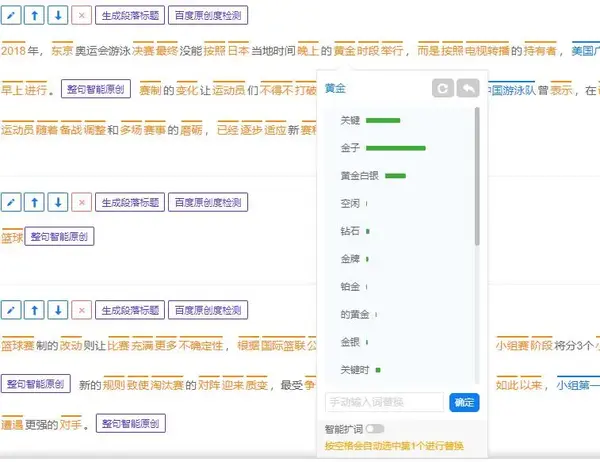
Task: Click the synonym list scrollbar
Action: [477, 176]
